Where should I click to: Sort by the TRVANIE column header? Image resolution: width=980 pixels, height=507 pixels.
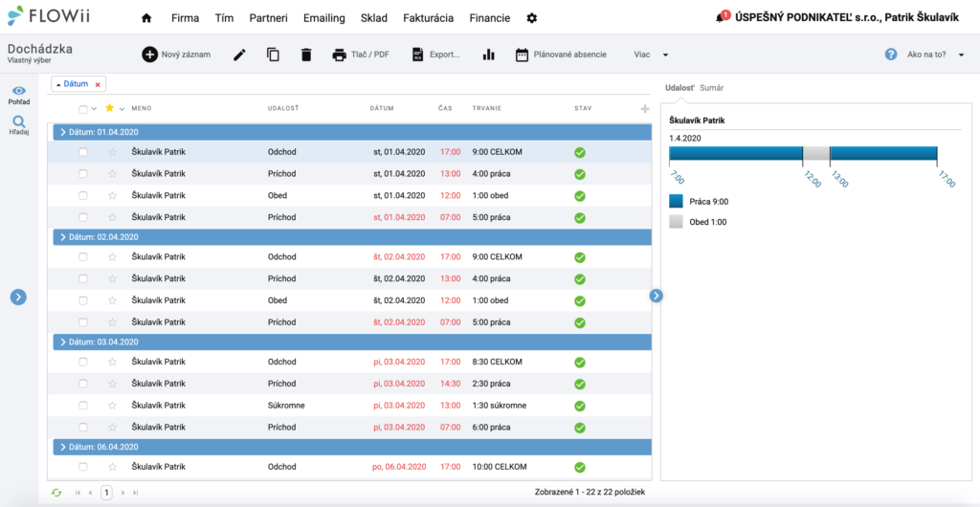[x=486, y=109]
